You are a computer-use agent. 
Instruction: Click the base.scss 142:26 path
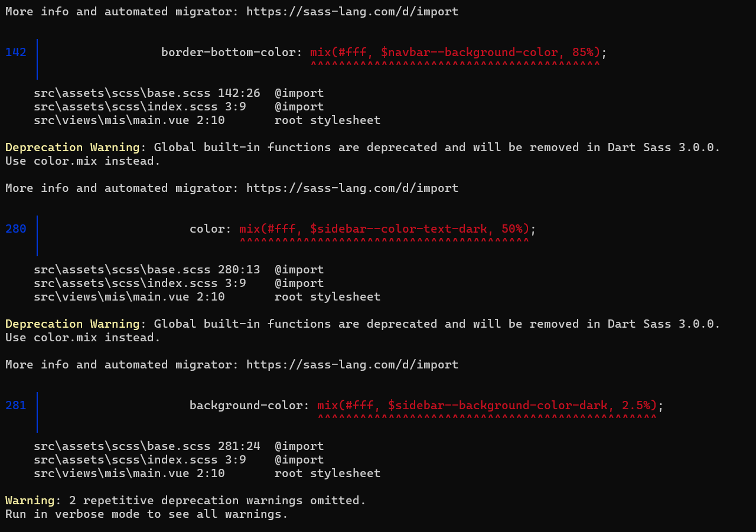point(147,93)
